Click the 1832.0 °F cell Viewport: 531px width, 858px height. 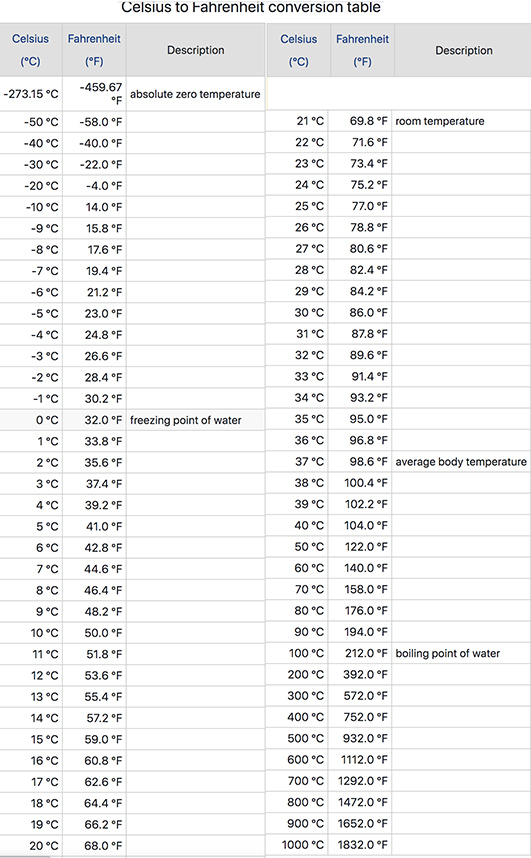point(360,845)
